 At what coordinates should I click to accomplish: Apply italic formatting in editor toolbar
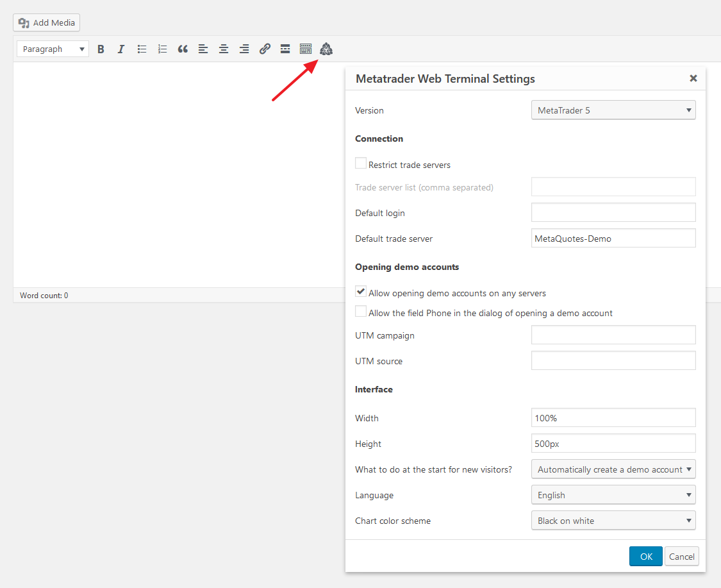[121, 49]
